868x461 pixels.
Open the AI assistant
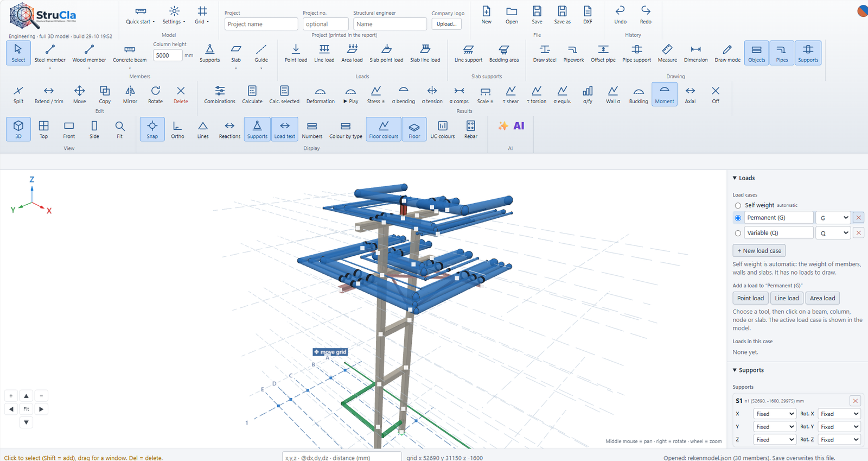pyautogui.click(x=510, y=126)
